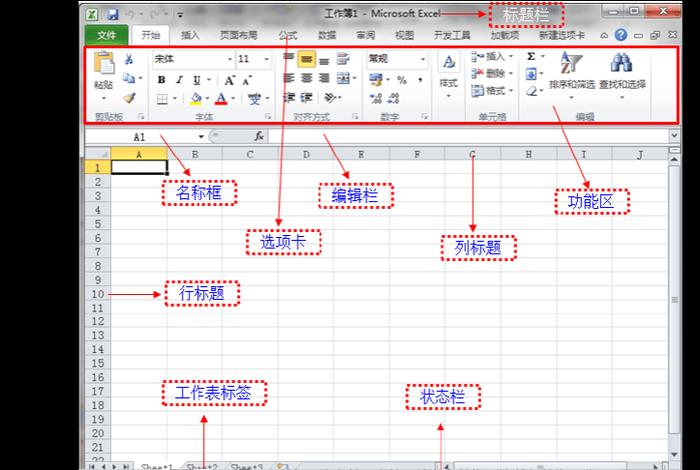
Task: Open the font size 11 dropdown
Action: click(x=267, y=59)
